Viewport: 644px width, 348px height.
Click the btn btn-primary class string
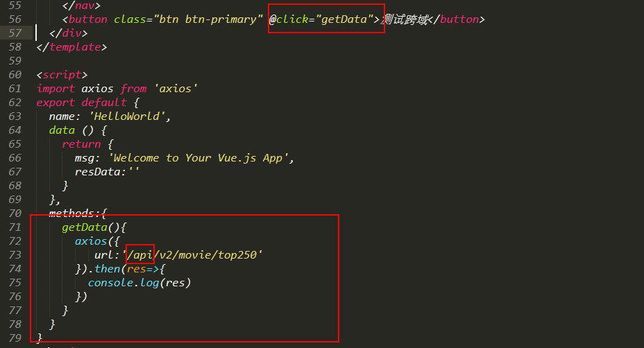click(x=207, y=19)
